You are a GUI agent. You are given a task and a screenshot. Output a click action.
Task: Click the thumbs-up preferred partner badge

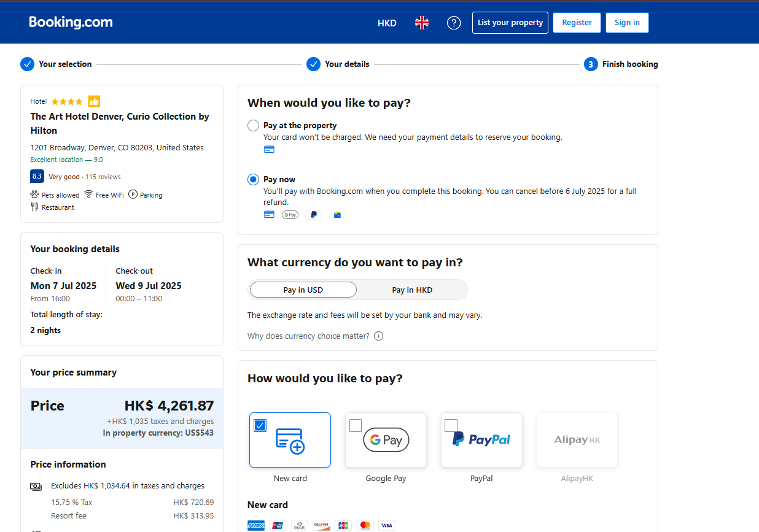[x=94, y=101]
